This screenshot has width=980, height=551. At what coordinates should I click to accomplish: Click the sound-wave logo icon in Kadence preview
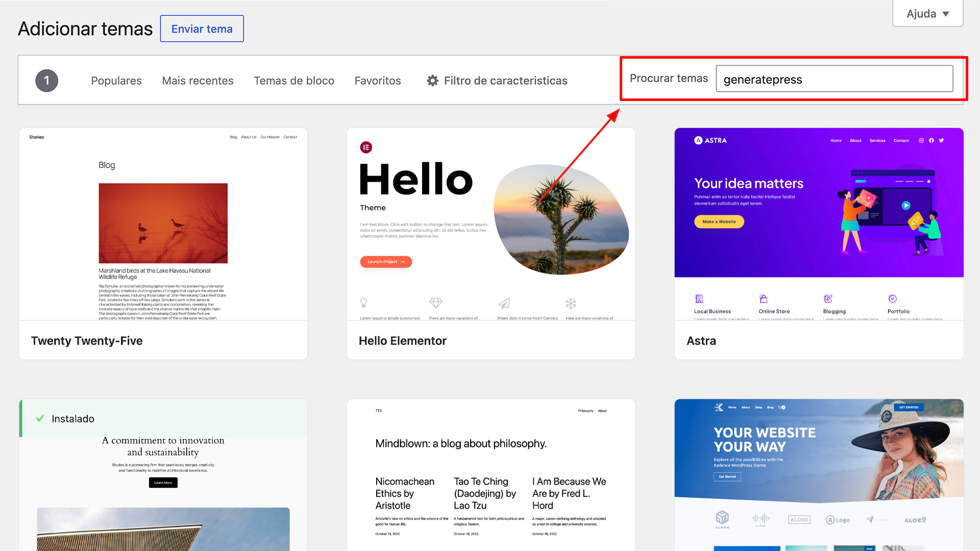pos(761,519)
